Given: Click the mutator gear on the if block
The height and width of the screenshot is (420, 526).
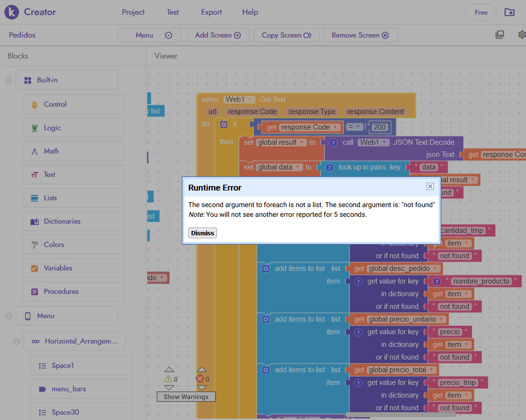Looking at the screenshot, I should [x=223, y=124].
